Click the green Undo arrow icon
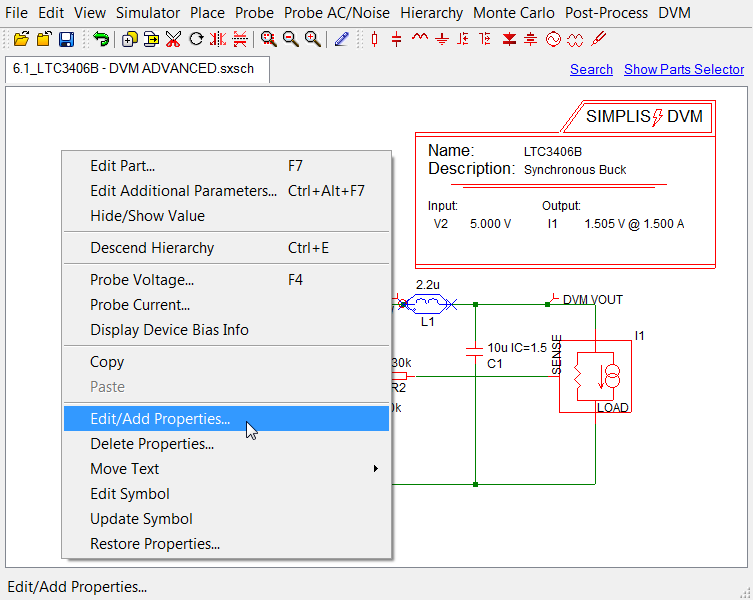This screenshot has height=600, width=753. tap(101, 39)
